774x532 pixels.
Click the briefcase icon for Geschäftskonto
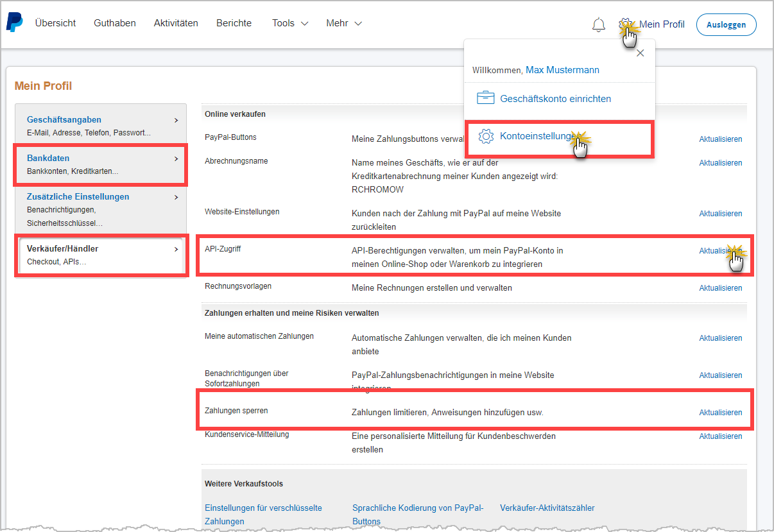[x=486, y=98]
